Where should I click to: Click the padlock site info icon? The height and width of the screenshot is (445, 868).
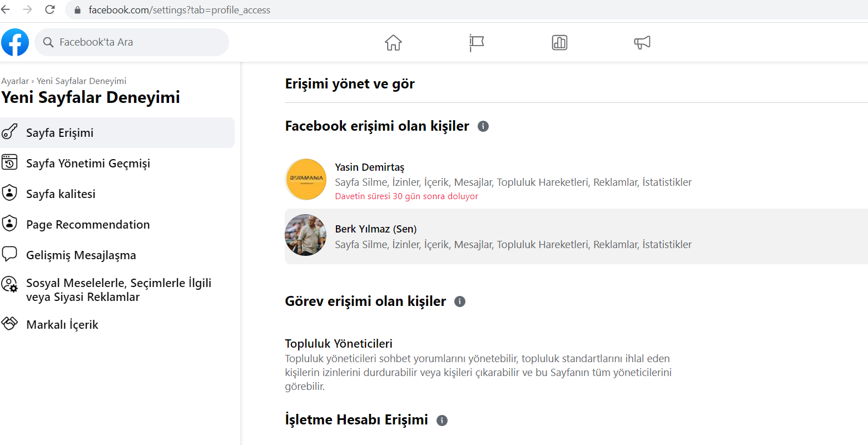tap(77, 10)
